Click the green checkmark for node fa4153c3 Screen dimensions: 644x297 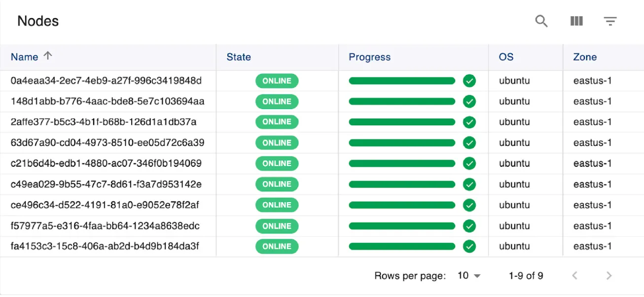pos(469,246)
